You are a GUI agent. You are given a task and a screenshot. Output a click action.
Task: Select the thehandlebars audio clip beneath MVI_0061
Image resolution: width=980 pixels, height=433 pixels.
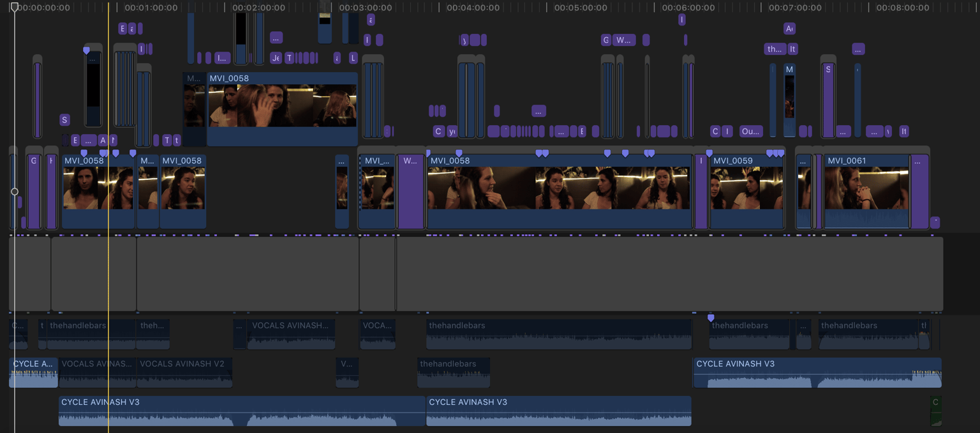point(868,334)
